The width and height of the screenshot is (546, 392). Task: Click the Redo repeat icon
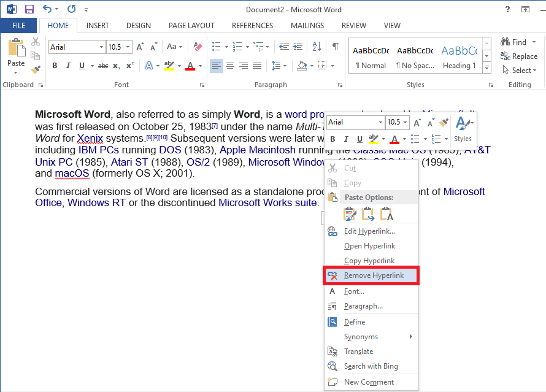point(71,9)
